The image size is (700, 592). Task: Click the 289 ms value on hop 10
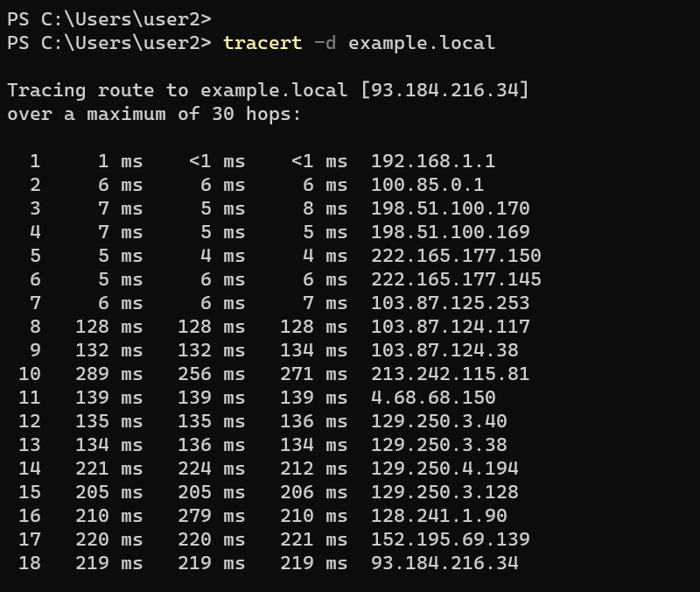pos(108,374)
